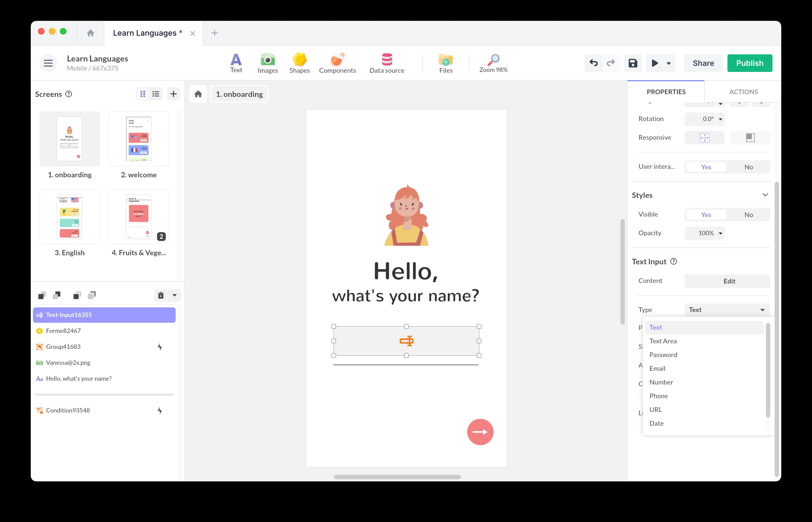
Task: Click the Undo icon
Action: pos(593,63)
